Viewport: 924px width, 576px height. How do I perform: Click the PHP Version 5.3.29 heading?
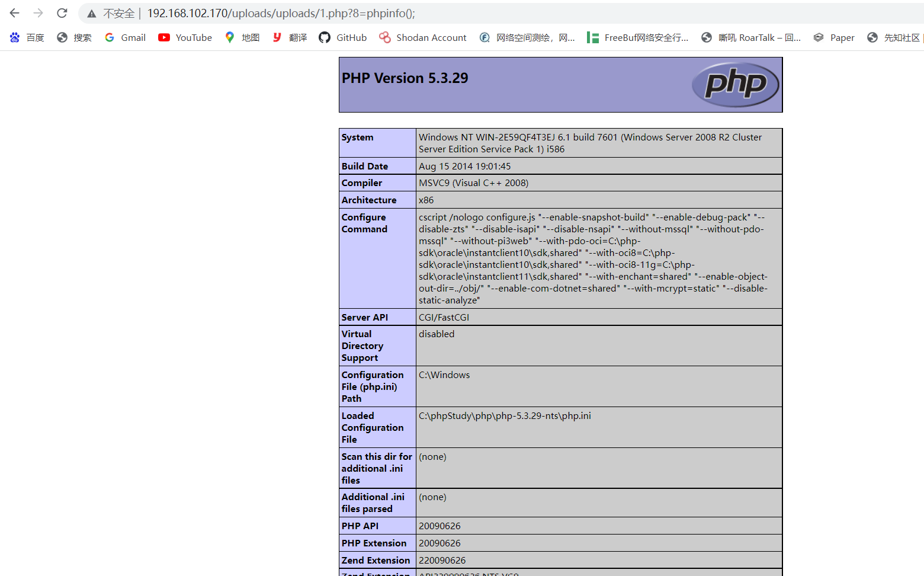[405, 78]
